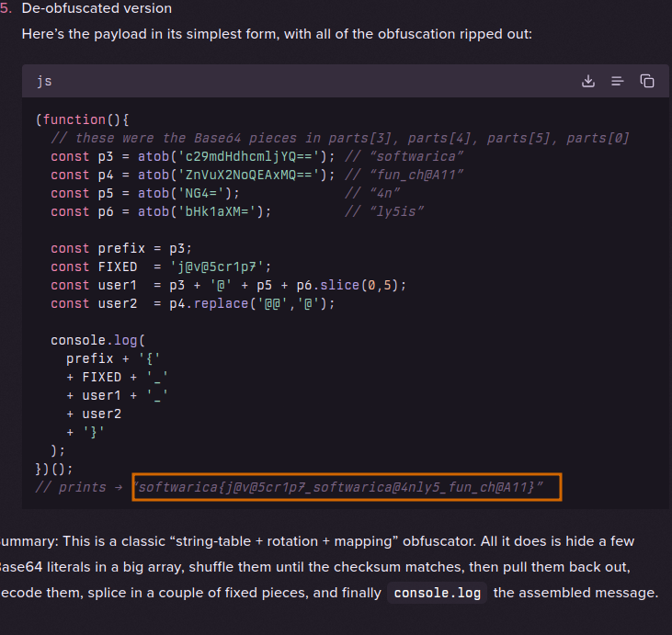
Task: Copy the code block to clipboard
Action: (647, 81)
